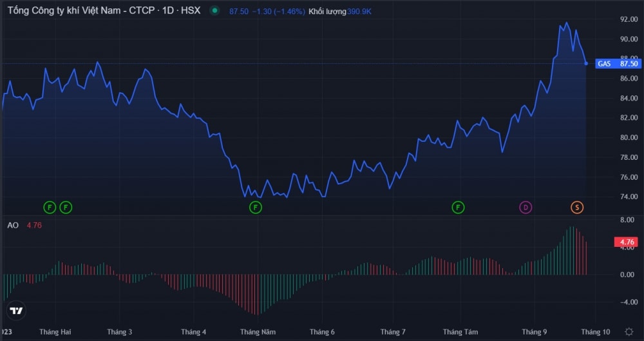The width and height of the screenshot is (644, 341).
Task: Click the green market status dot icon
Action: [x=214, y=11]
